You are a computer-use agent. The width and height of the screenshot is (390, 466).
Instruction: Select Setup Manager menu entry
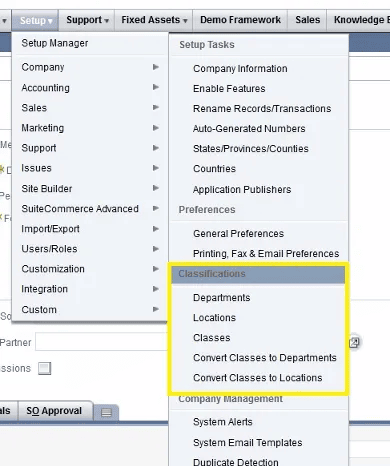[x=90, y=43]
